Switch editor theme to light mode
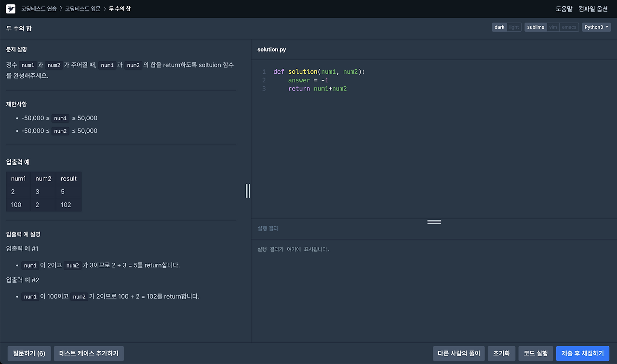Viewport: 617px width, 364px height. click(x=513, y=27)
